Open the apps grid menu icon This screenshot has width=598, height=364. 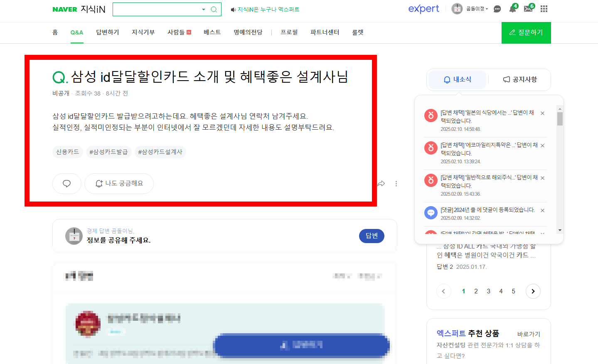pos(544,9)
